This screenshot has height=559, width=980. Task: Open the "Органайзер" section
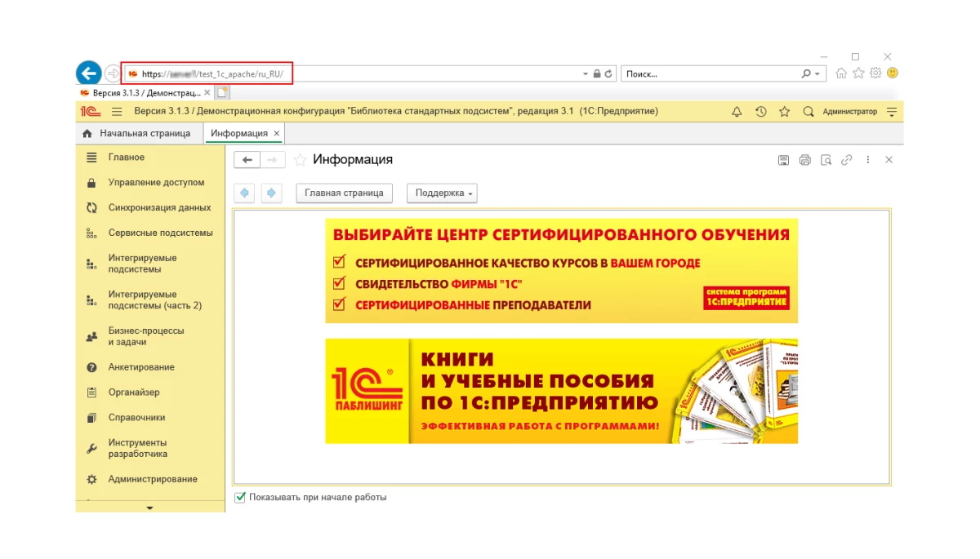tap(150, 392)
